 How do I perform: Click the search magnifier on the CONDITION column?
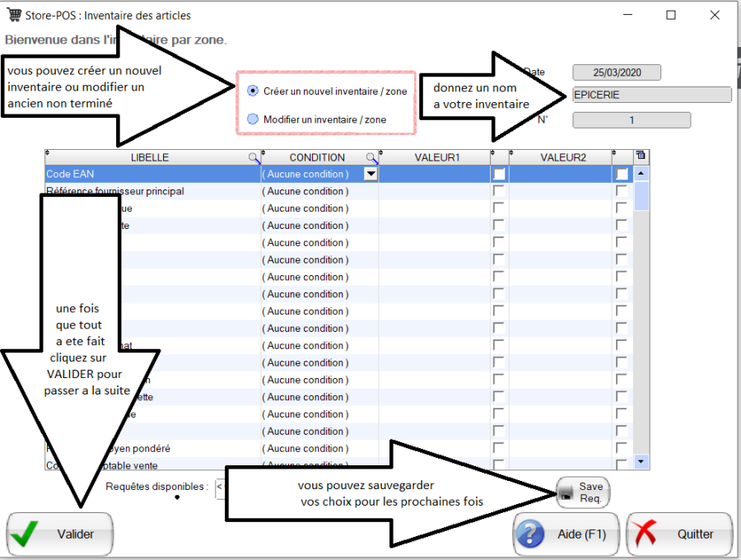pyautogui.click(x=371, y=156)
